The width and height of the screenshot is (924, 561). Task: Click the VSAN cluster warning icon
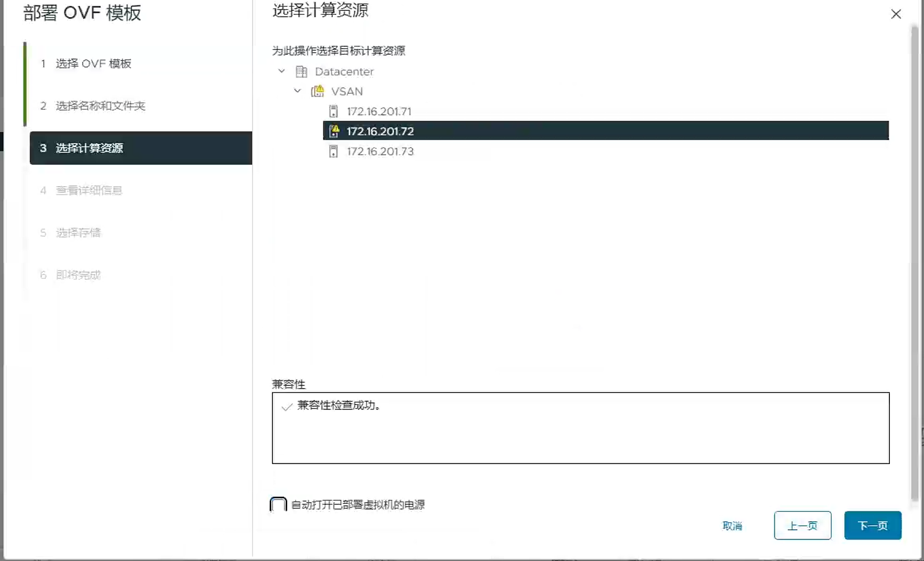click(318, 91)
